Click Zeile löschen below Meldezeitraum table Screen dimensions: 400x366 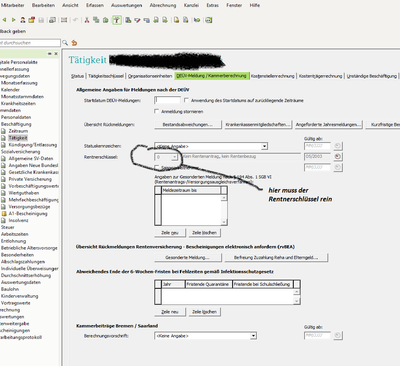204,233
